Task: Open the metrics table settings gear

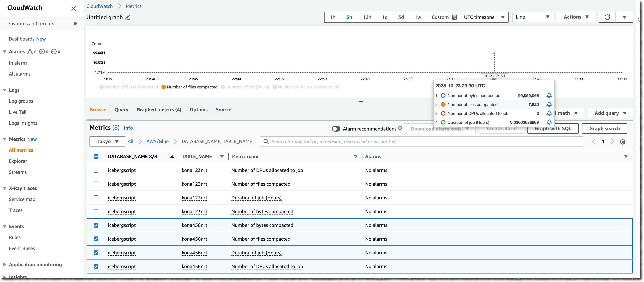Action: (623, 142)
